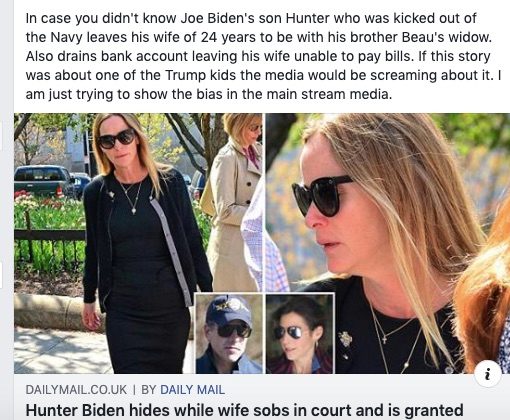Click the black cat-eye sunglasses in close-up photo
510x420 pixels.
pos(322,196)
